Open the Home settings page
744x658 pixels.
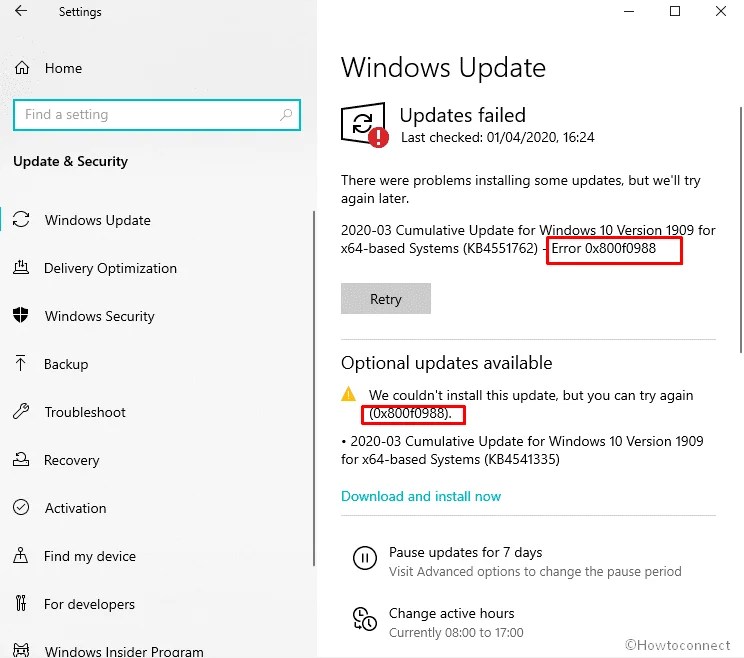(x=64, y=68)
